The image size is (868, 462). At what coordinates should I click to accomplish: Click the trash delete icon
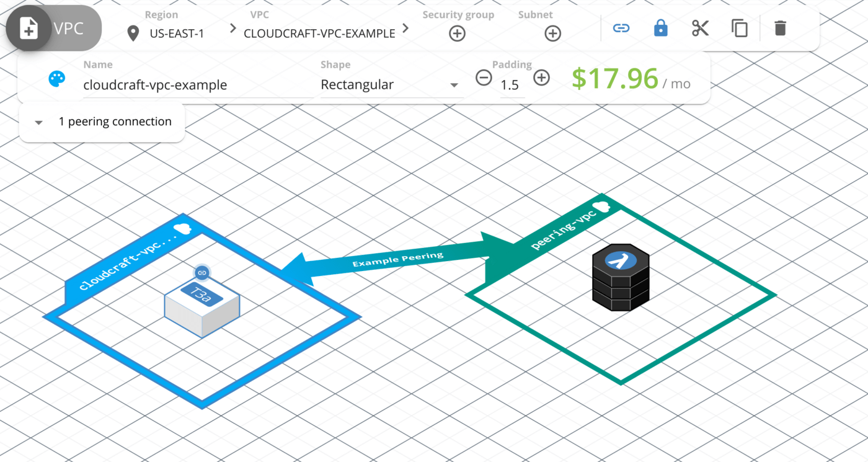(x=780, y=28)
